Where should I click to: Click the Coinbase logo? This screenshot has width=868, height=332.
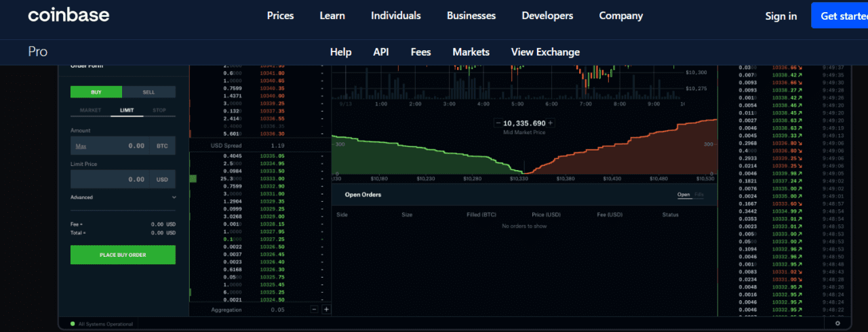coord(68,16)
